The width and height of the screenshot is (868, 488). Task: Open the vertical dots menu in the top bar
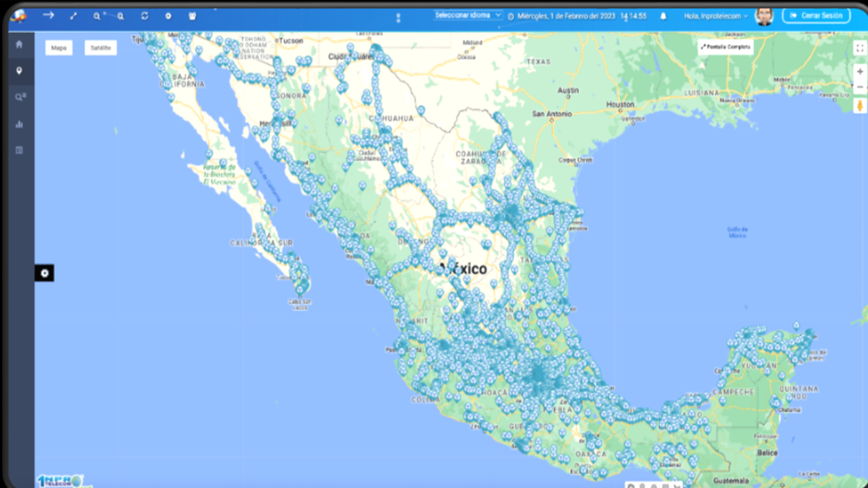[x=398, y=18]
